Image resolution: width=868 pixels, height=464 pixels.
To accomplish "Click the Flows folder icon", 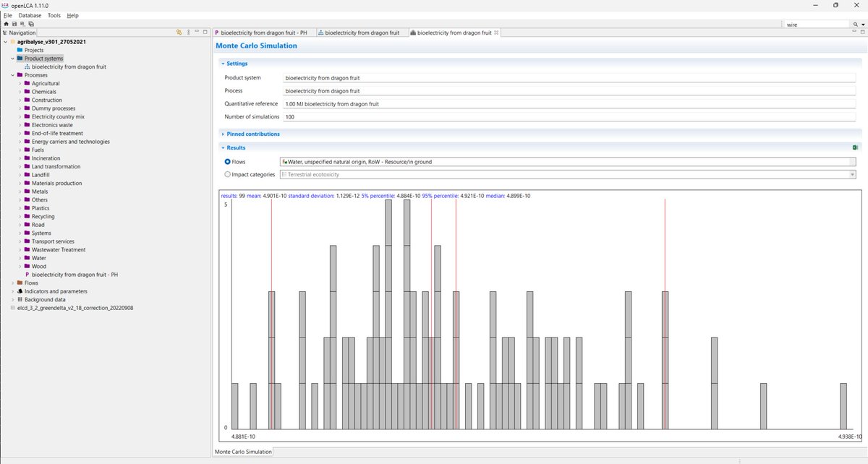I will coord(20,283).
